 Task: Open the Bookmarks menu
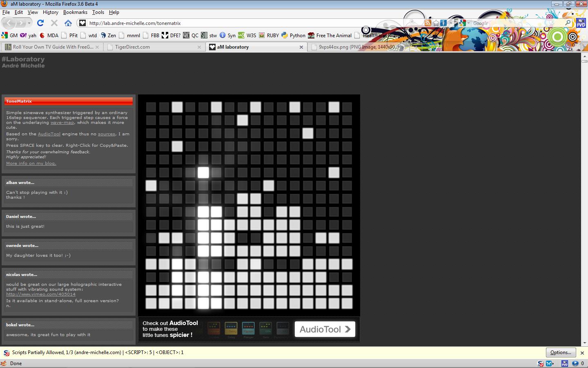coord(75,12)
